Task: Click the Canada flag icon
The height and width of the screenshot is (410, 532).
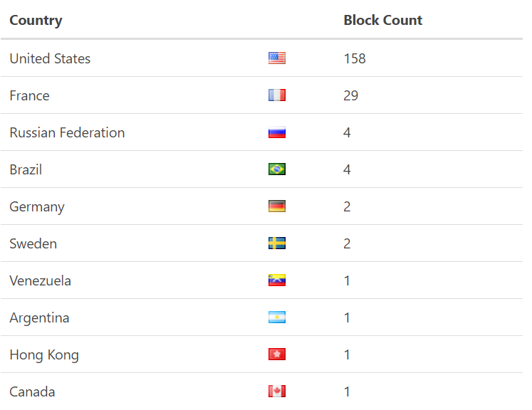Action: [277, 391]
